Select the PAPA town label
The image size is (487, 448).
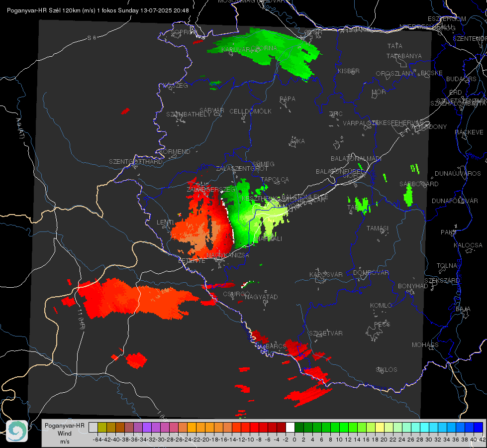coord(288,99)
